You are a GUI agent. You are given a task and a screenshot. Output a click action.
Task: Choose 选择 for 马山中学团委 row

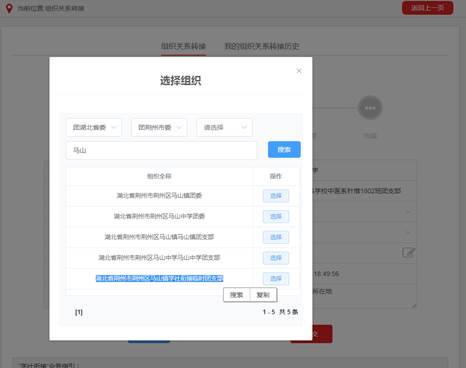tap(276, 216)
